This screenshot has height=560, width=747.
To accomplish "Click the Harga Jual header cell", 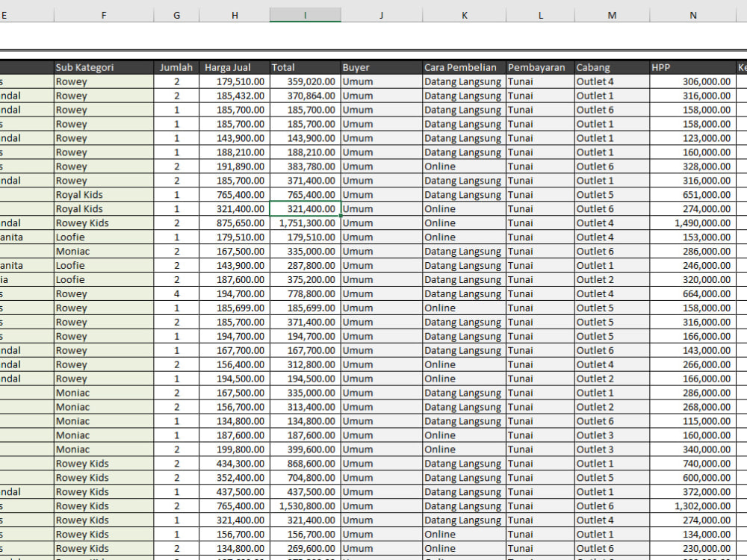I will (x=235, y=68).
